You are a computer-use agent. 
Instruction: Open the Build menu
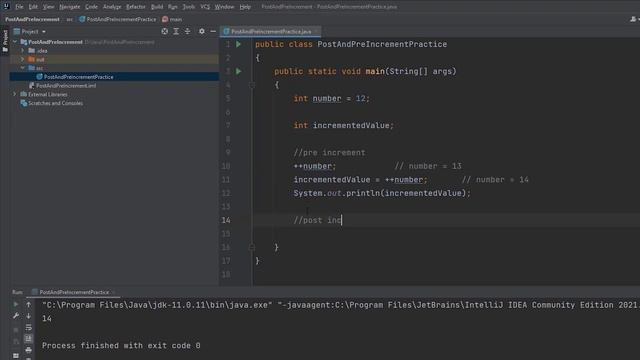157,7
